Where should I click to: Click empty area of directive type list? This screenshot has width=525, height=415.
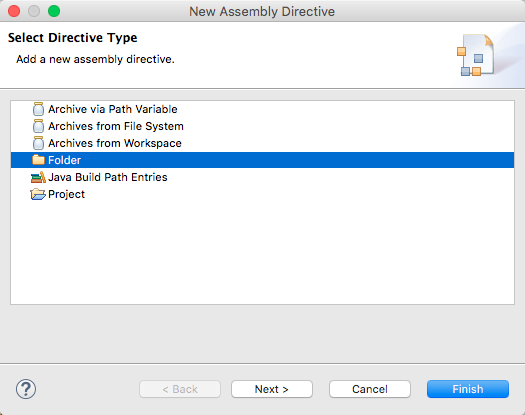262,253
